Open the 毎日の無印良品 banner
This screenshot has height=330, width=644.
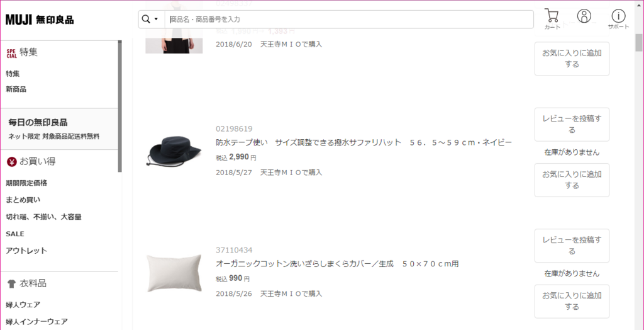pyautogui.click(x=58, y=129)
